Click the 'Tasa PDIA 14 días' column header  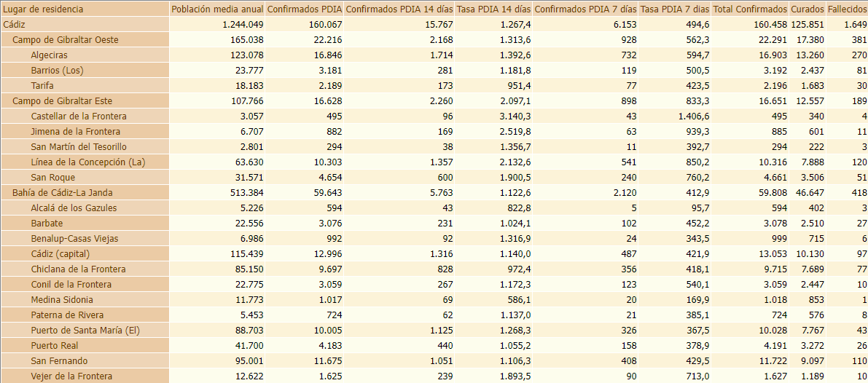[x=493, y=9]
